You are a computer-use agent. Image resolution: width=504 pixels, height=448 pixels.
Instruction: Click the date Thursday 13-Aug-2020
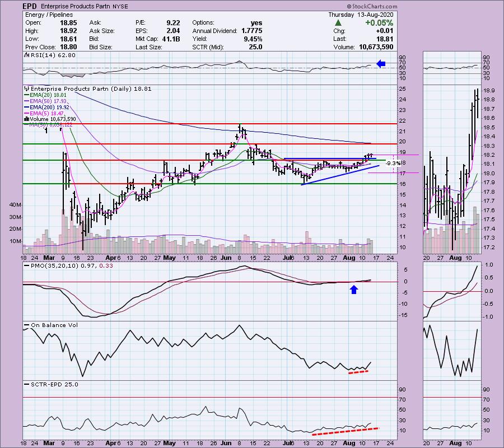[361, 15]
